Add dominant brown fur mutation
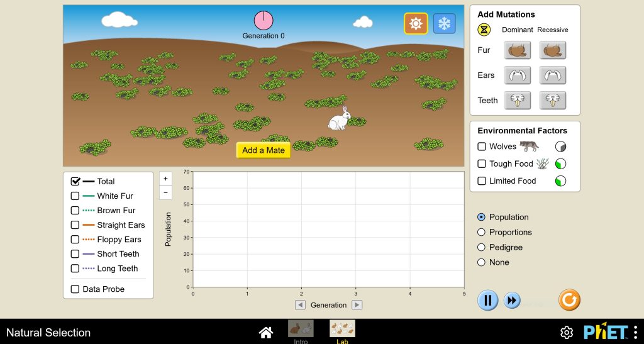This screenshot has width=644, height=344. point(517,50)
